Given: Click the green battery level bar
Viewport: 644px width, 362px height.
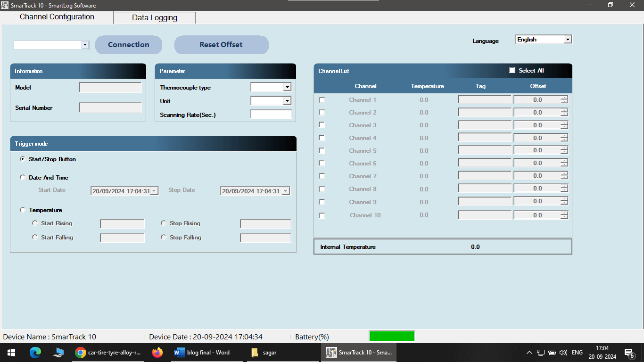Looking at the screenshot, I should coord(392,336).
